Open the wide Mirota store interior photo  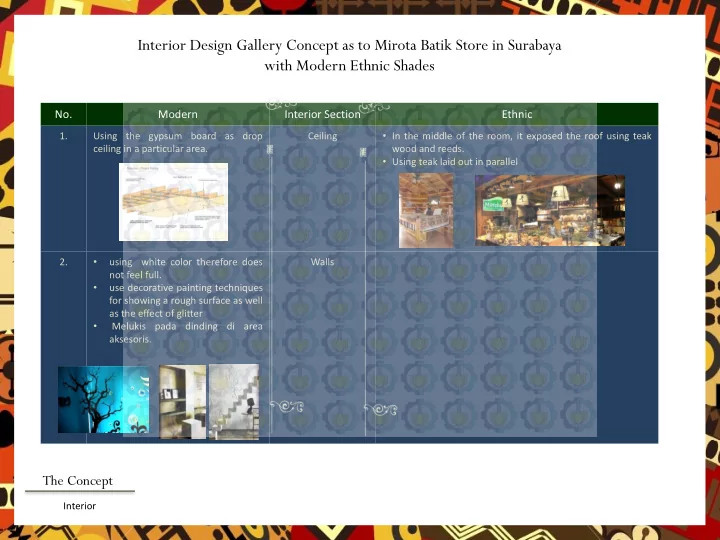[550, 210]
